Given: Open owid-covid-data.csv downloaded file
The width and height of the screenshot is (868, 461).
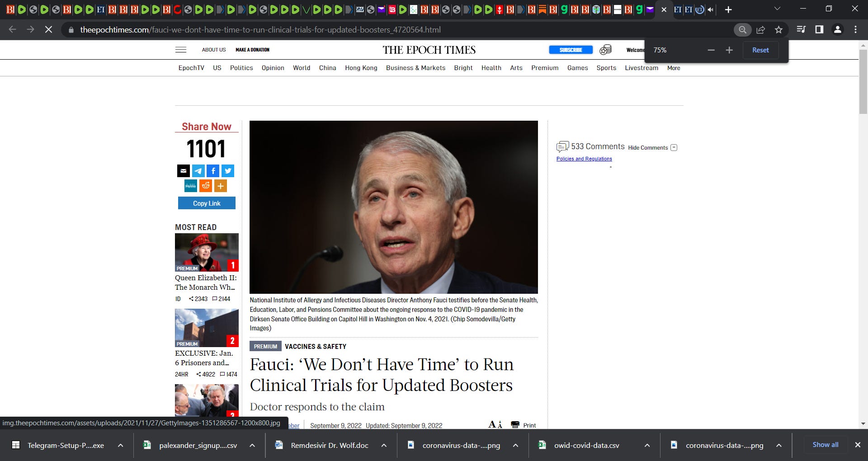Looking at the screenshot, I should [x=586, y=445].
